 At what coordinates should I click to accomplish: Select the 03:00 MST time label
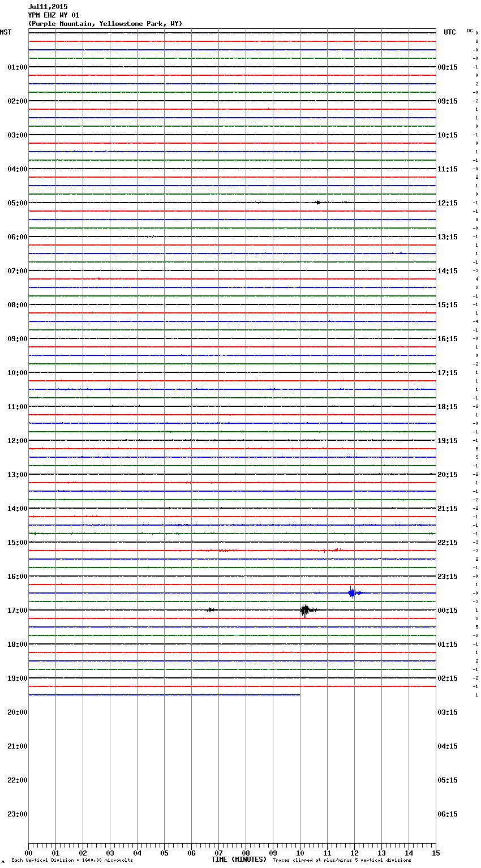pos(18,135)
